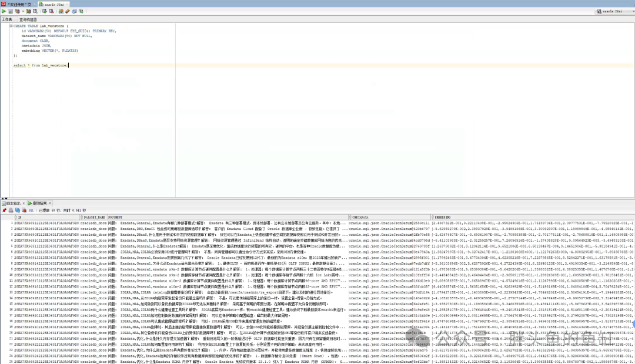Click the CREATE TABLE lab_vecstore line
This screenshot has width=635, height=364.
coord(41,26)
